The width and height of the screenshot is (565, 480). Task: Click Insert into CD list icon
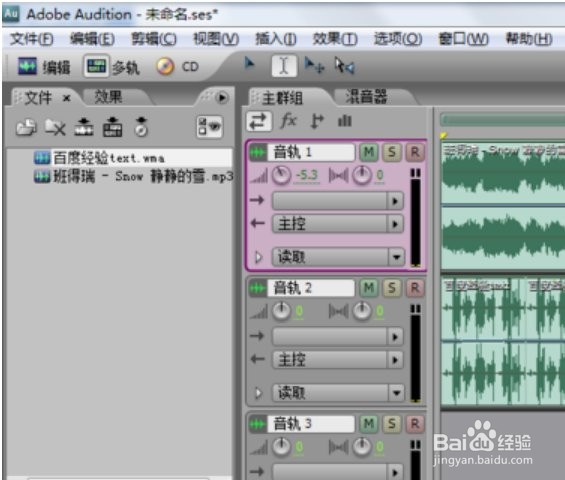point(141,127)
